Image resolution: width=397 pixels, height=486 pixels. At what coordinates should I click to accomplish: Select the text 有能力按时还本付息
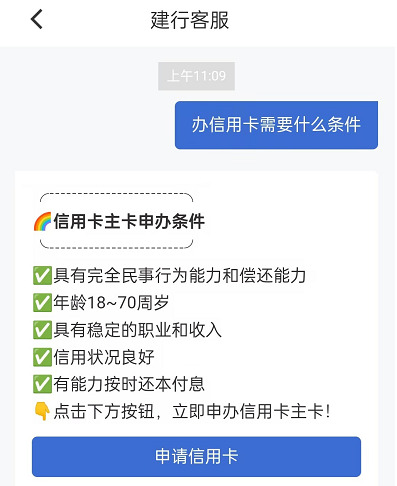point(129,384)
